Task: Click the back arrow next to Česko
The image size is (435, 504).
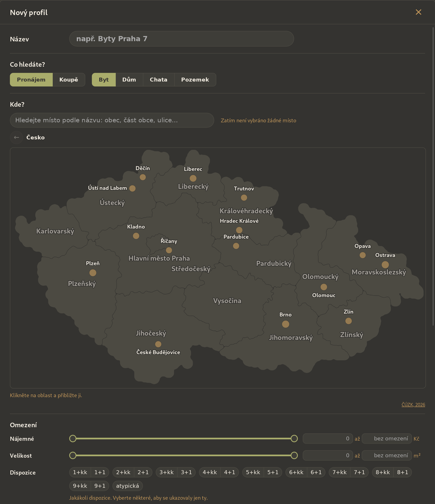Action: tap(16, 138)
